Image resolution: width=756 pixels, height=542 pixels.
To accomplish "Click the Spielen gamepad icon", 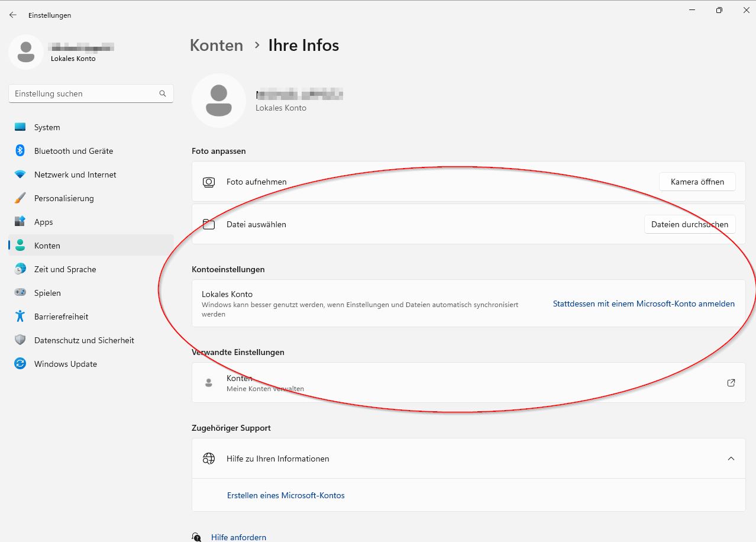I will click(x=20, y=293).
